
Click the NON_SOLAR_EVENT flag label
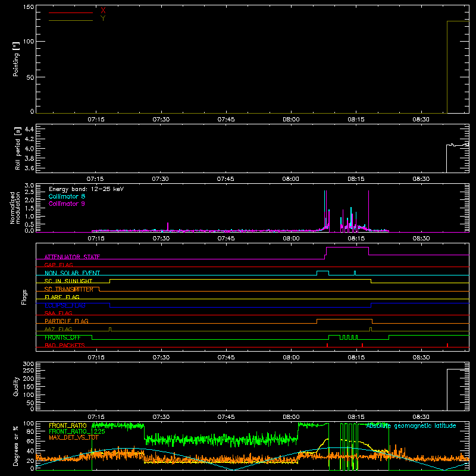[x=72, y=273]
